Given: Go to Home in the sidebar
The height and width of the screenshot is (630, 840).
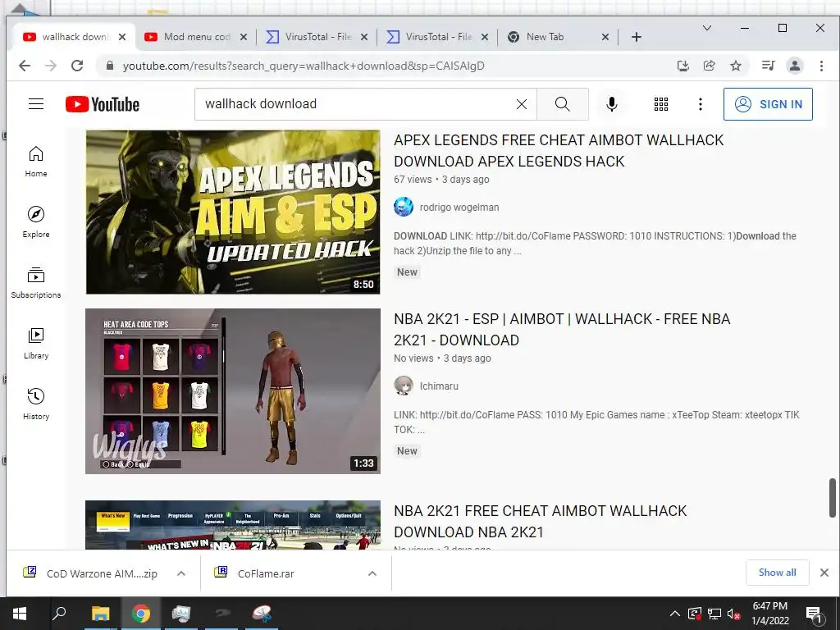Looking at the screenshot, I should tap(36, 162).
